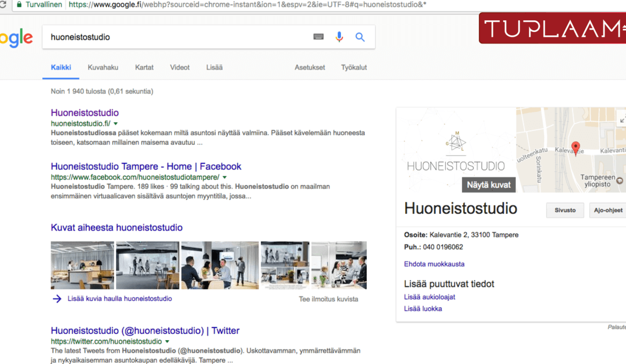Screen dimensions: 626x364
Task: Open the Huoneistostudio Tampere Facebook result link
Action: (x=146, y=166)
